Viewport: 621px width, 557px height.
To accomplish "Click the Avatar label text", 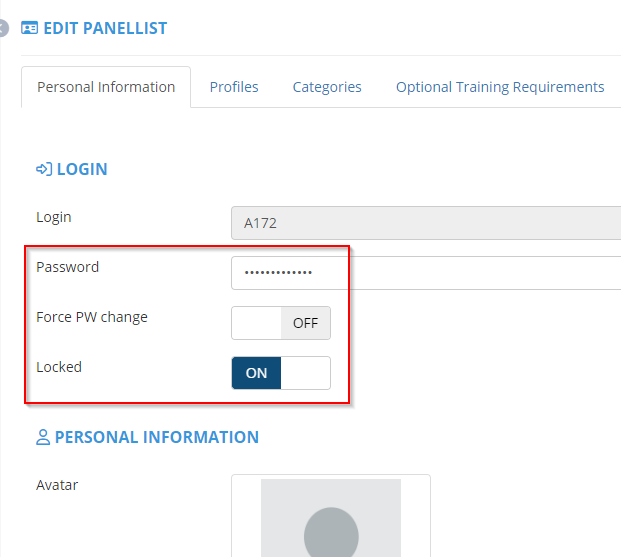I will click(x=57, y=485).
